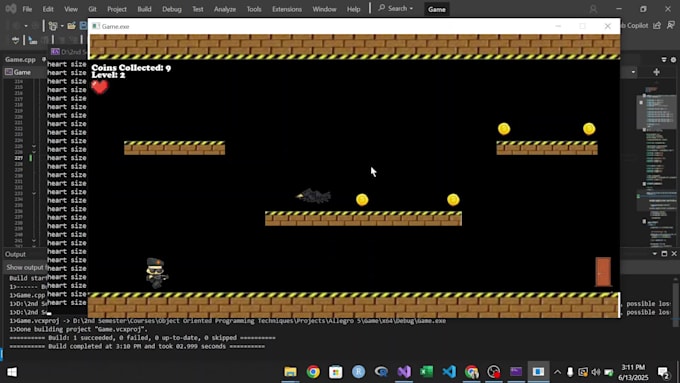Click the Output panel title
The height and width of the screenshot is (383, 680).
[x=15, y=254]
